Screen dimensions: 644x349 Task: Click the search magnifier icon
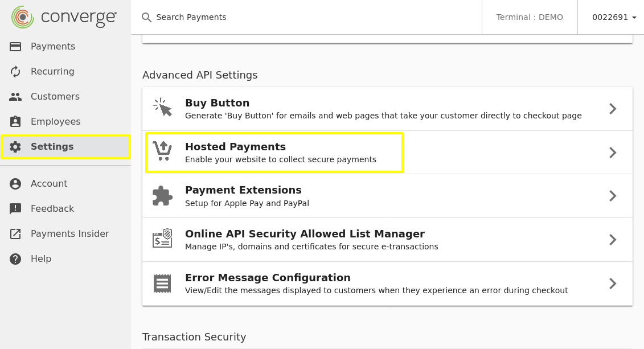(x=146, y=18)
